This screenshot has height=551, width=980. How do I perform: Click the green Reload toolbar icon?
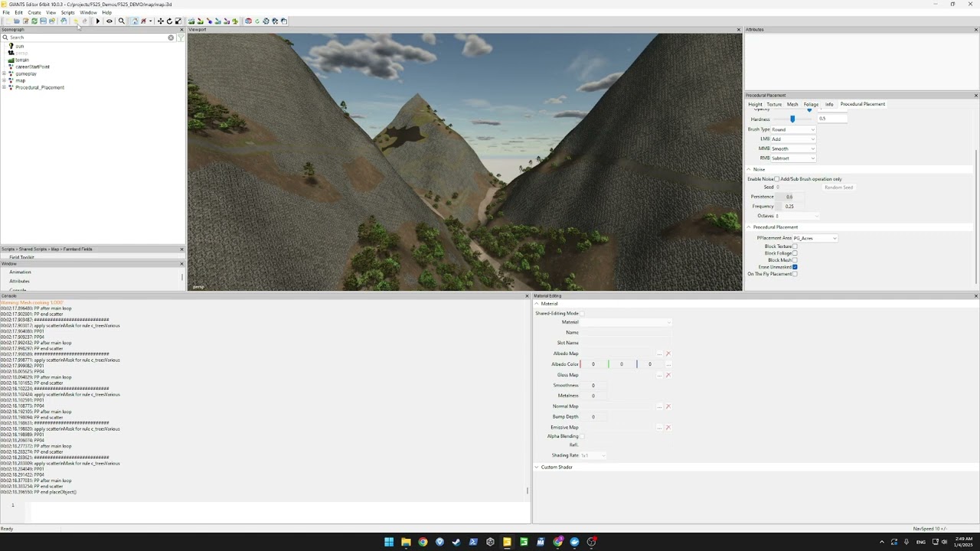coord(34,21)
